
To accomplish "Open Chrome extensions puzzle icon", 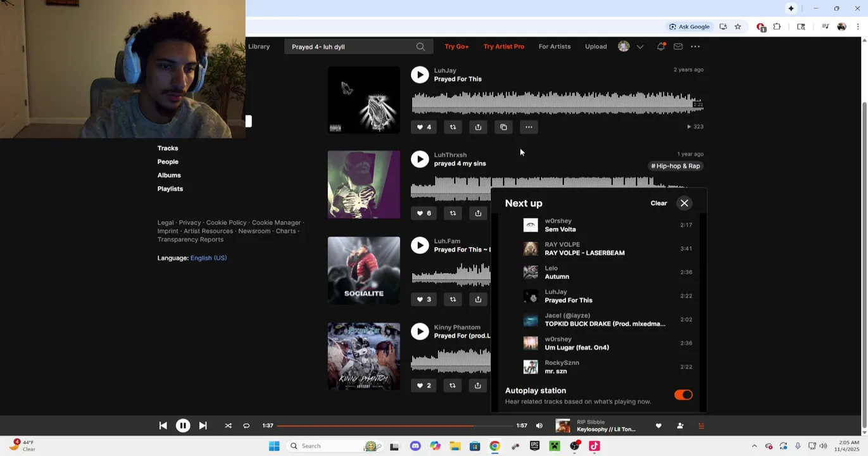I will 777,27.
